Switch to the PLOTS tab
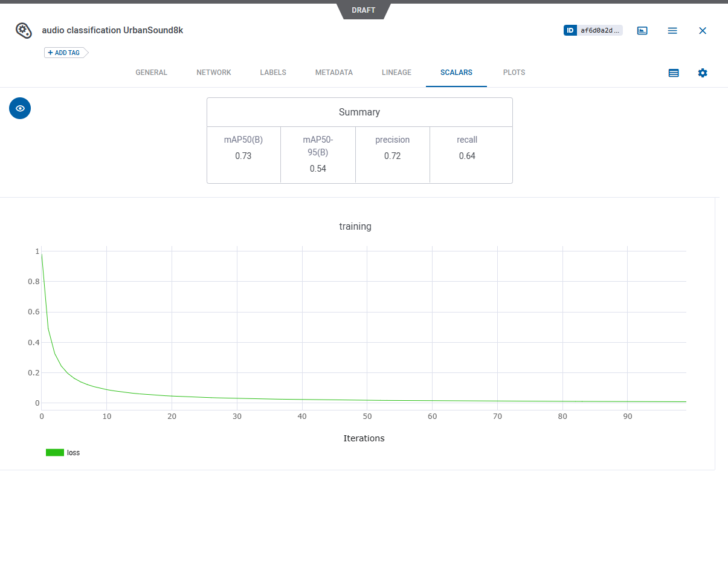 [514, 73]
